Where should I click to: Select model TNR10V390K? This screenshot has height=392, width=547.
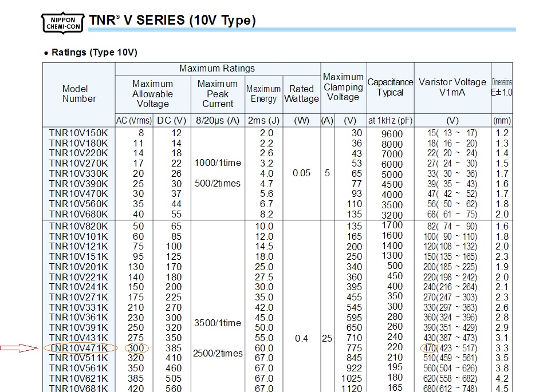click(78, 184)
